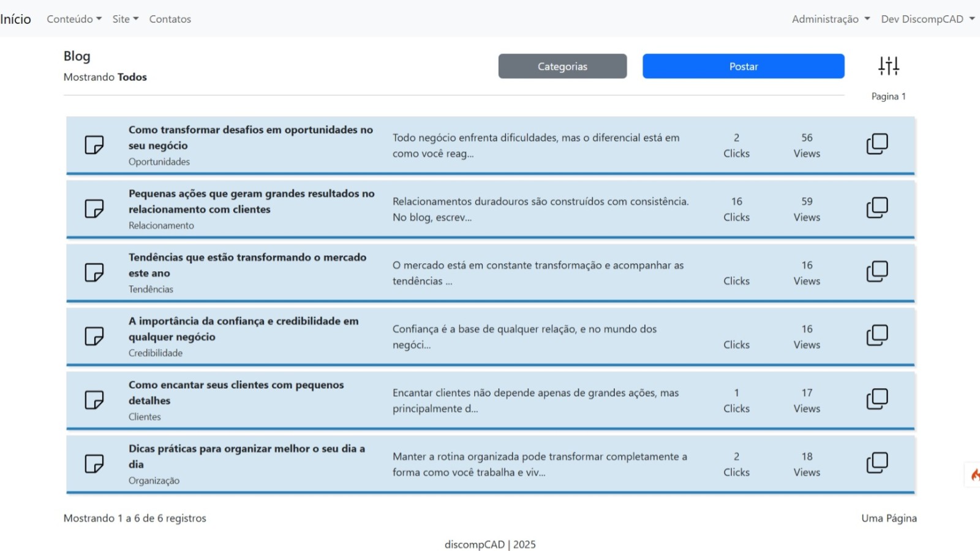This screenshot has height=551, width=980.
Task: Click the 'Uma Página' pagination text
Action: (x=889, y=518)
